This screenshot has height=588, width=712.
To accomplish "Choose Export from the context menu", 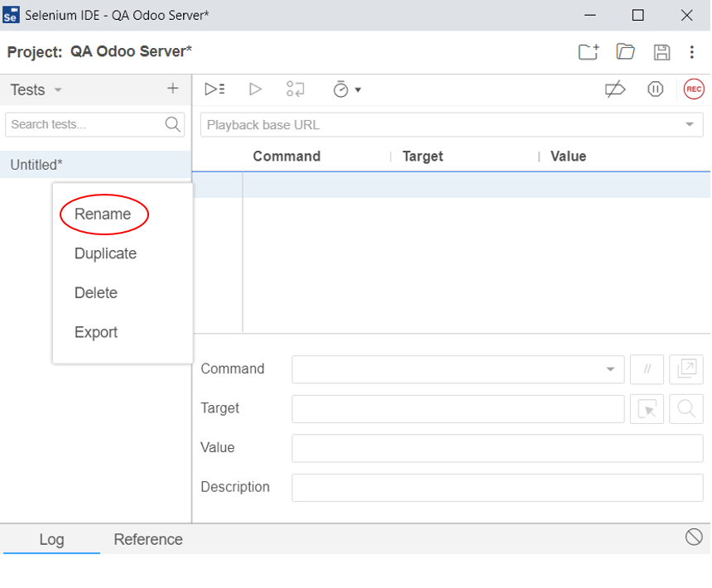I will coord(96,332).
